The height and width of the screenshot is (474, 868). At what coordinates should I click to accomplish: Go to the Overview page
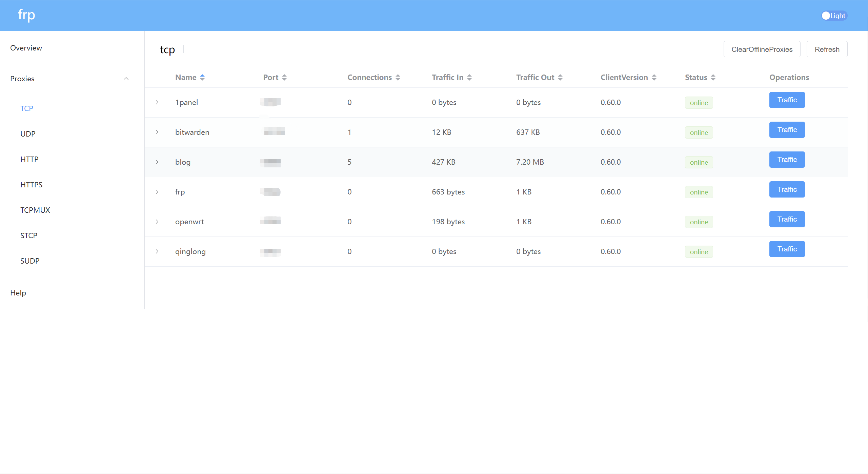pyautogui.click(x=26, y=48)
